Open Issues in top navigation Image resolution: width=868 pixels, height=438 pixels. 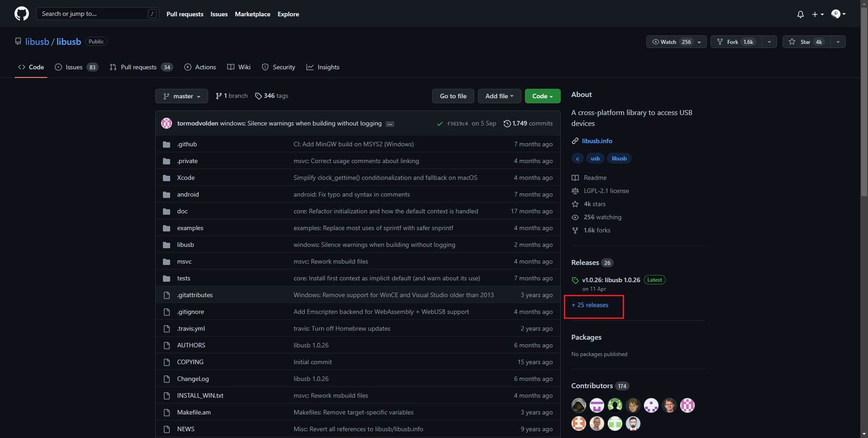(219, 14)
